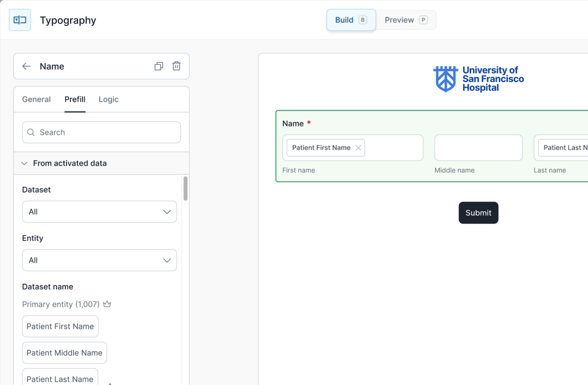
Task: Select the Patient Last Name data chip
Action: pyautogui.click(x=60, y=379)
